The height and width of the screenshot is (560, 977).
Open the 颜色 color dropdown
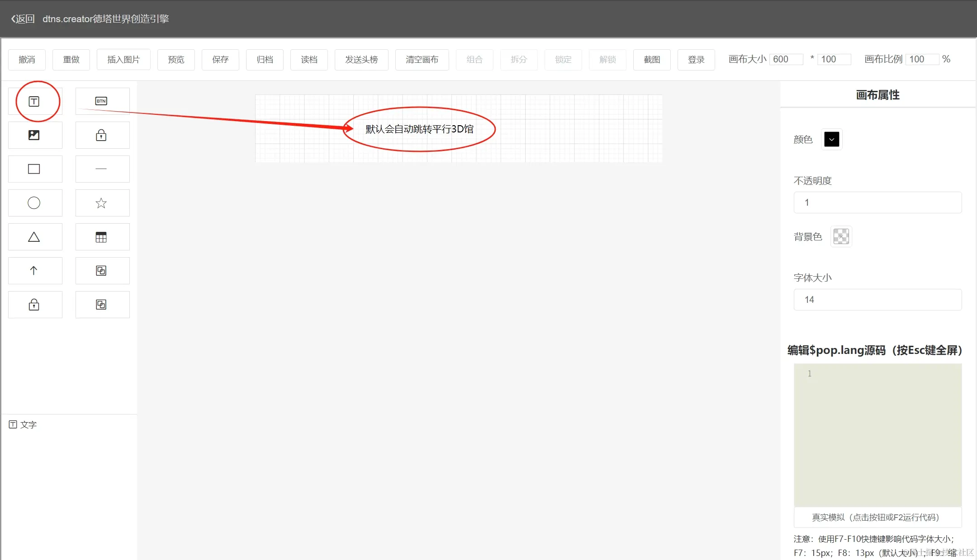point(831,139)
